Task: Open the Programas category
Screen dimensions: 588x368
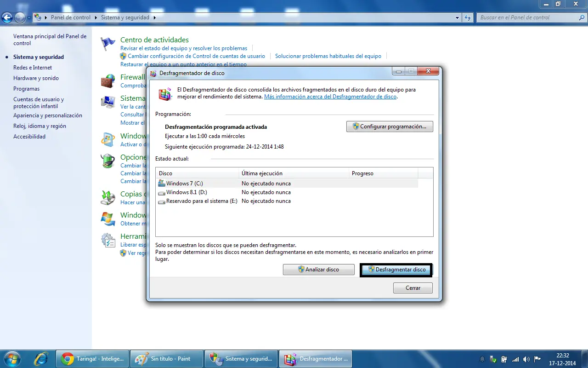Action: coord(26,89)
